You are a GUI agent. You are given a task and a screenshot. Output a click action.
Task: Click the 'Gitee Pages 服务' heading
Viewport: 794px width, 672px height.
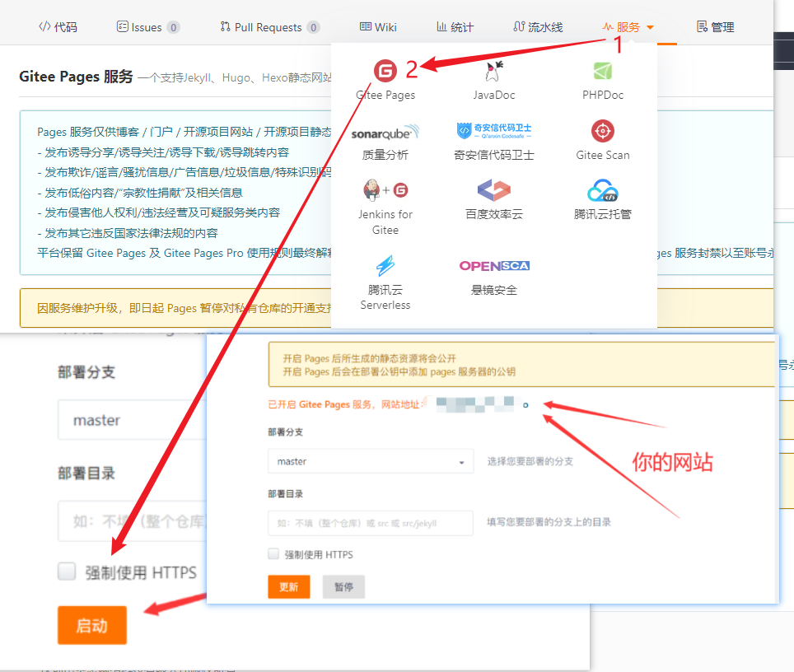(76, 77)
